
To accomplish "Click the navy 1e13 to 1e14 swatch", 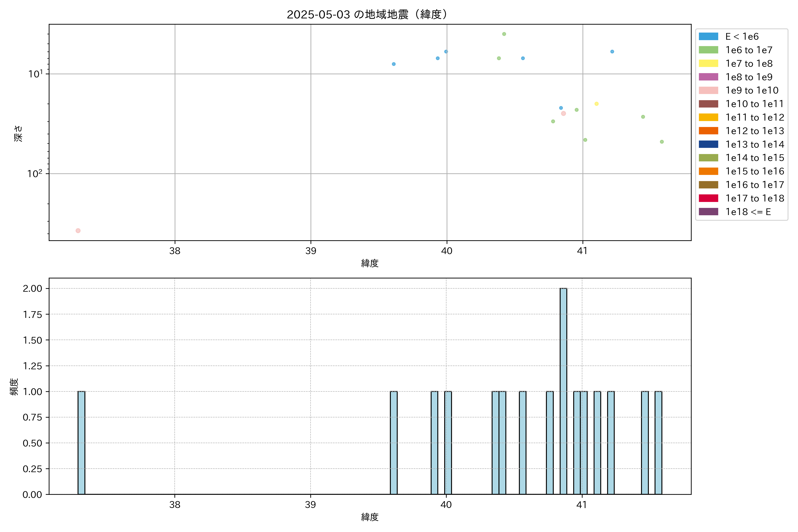I will tap(708, 144).
